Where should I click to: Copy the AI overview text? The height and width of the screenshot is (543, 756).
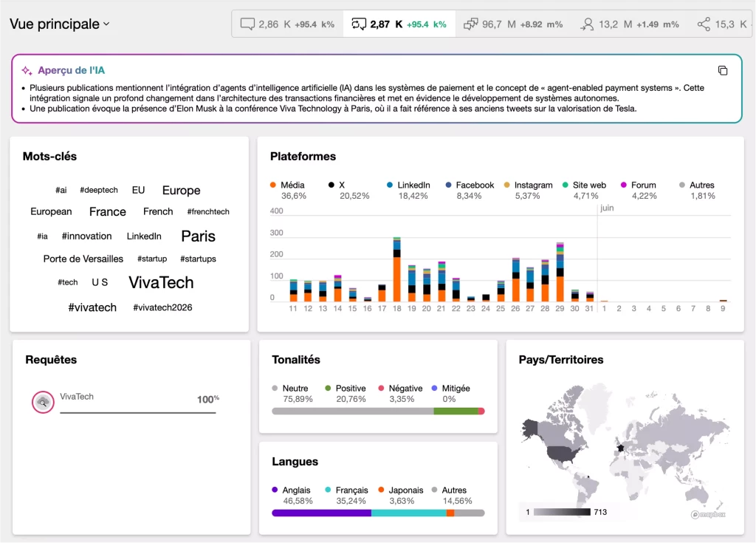[722, 70]
